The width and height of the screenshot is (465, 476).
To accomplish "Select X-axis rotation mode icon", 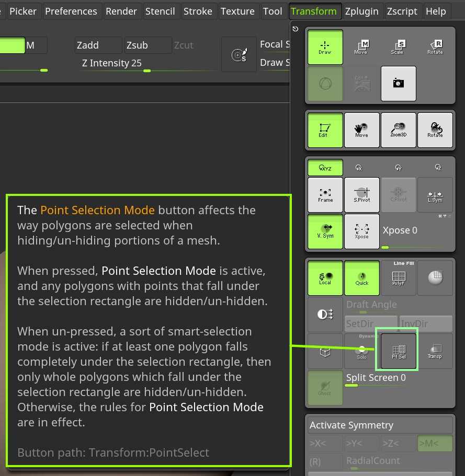I will pos(359,168).
